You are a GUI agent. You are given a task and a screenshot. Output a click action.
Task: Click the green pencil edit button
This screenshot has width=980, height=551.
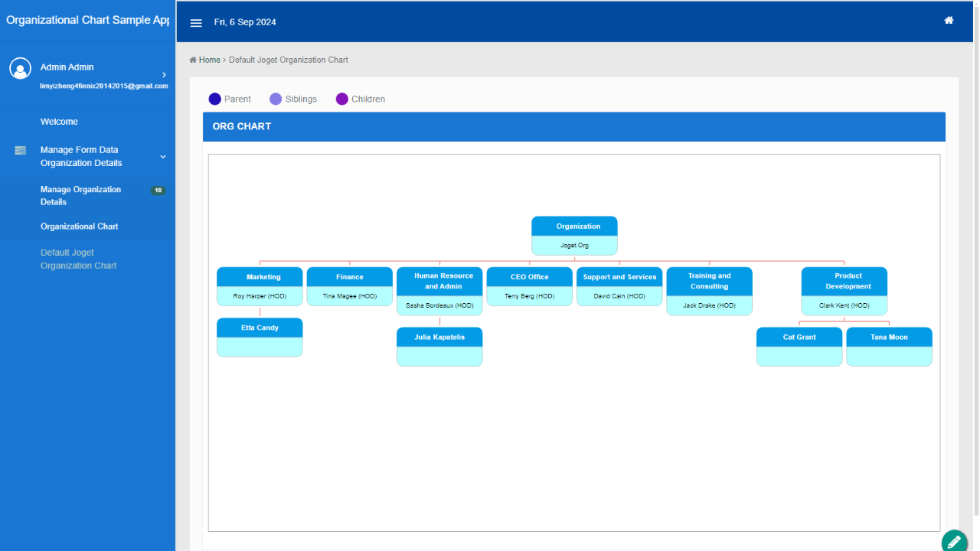click(x=954, y=541)
